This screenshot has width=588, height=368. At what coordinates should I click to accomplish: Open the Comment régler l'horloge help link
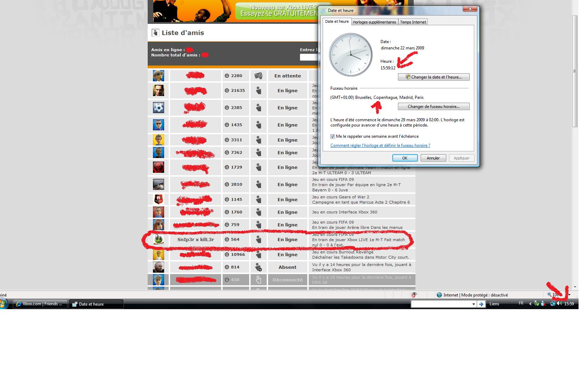pos(380,145)
